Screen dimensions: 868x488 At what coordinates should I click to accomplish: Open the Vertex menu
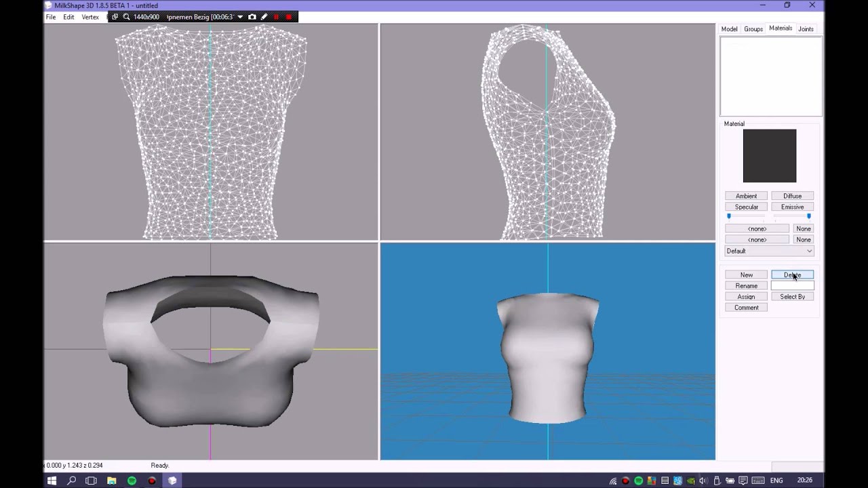[x=90, y=17]
